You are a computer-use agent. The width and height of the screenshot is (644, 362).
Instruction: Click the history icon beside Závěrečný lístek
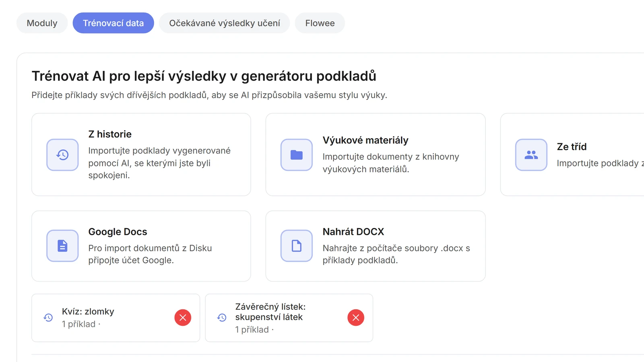pyautogui.click(x=222, y=318)
